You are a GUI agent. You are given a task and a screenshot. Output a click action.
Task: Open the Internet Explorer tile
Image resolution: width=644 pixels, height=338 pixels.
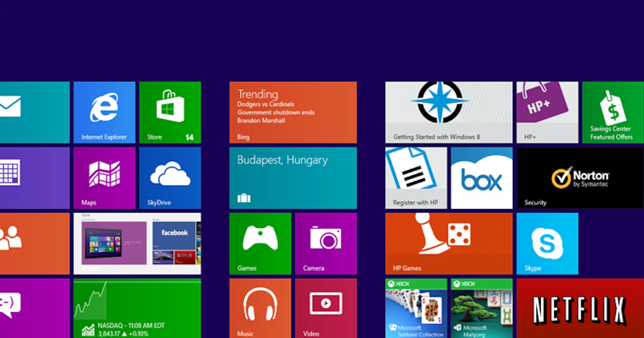(x=104, y=112)
